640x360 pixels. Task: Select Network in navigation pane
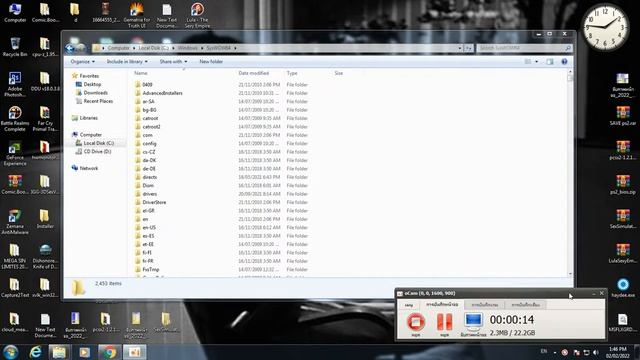(x=89, y=168)
